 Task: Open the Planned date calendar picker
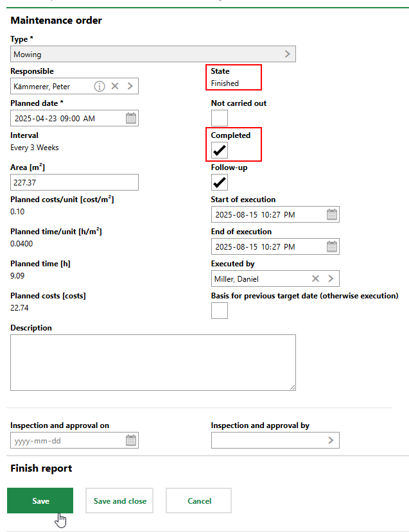[x=131, y=118]
